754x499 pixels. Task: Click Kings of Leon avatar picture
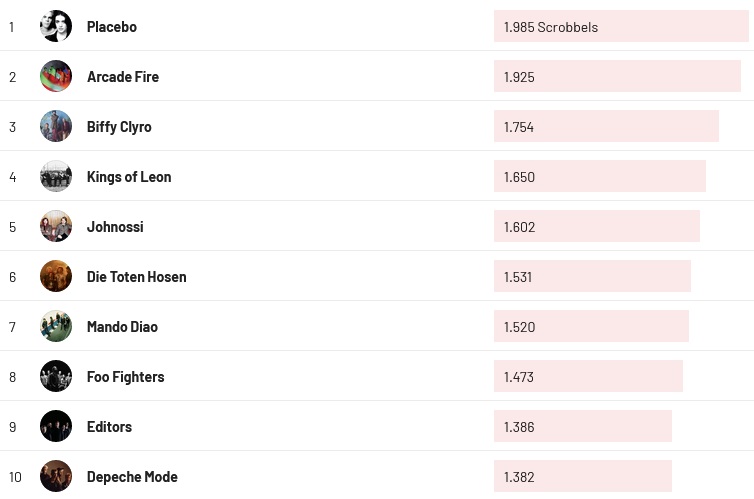point(56,176)
